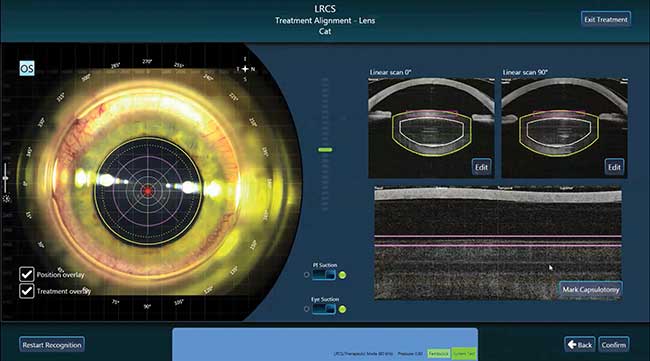Click the 'Treatment Alignment - Lens' title

tap(325, 20)
